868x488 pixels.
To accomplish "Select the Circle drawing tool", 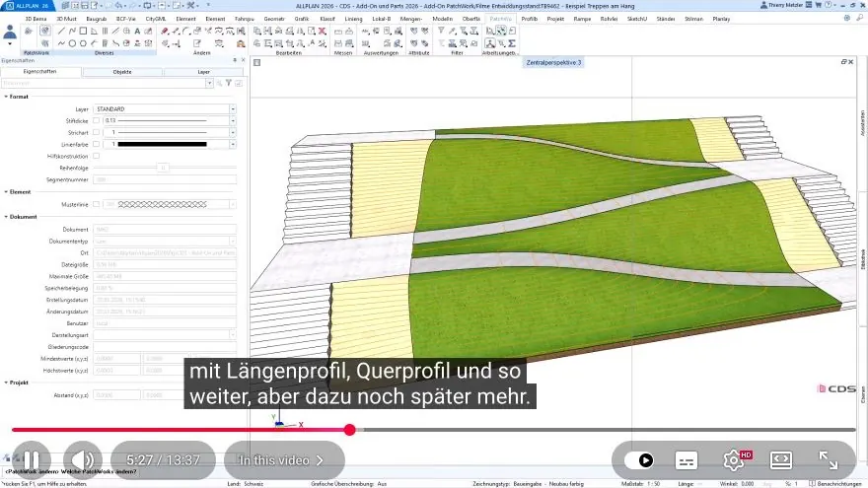I will tap(72, 43).
